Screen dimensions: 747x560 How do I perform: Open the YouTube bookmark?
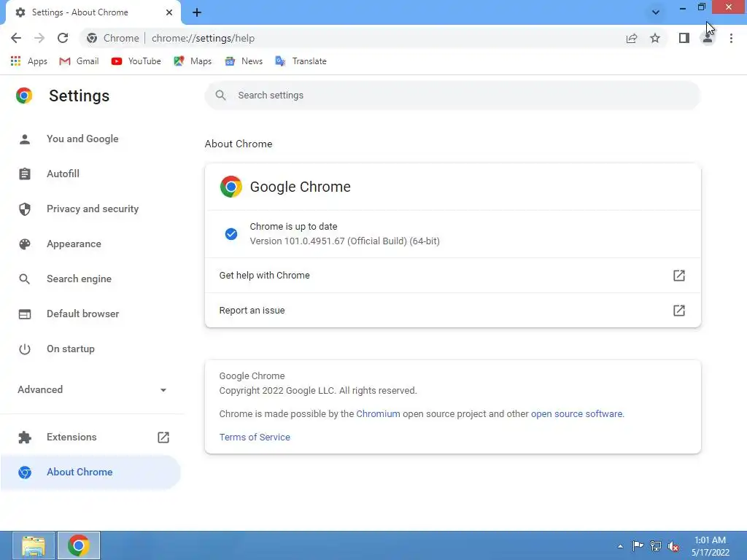pyautogui.click(x=136, y=61)
